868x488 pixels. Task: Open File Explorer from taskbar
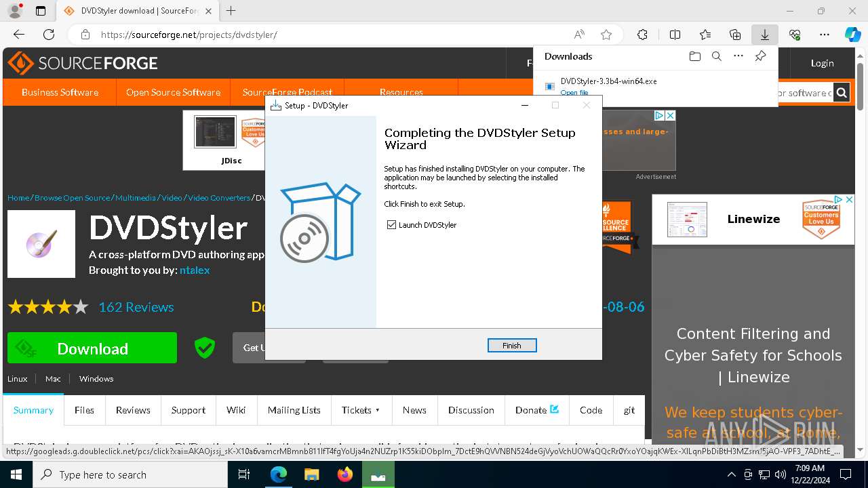point(311,474)
